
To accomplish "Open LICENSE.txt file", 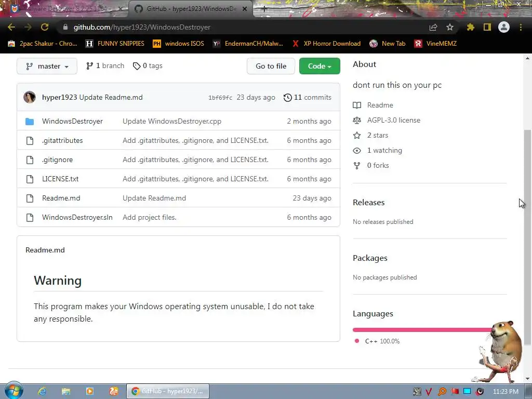I will (x=60, y=179).
